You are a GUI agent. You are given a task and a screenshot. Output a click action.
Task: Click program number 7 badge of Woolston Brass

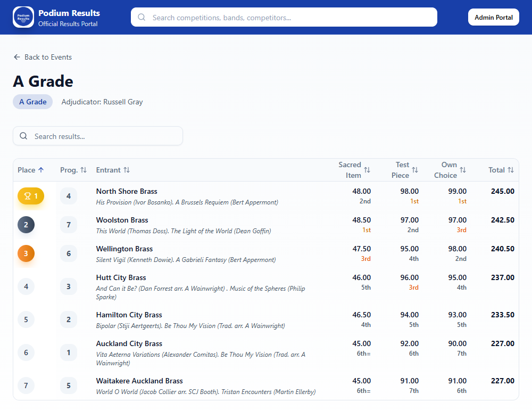[69, 225]
